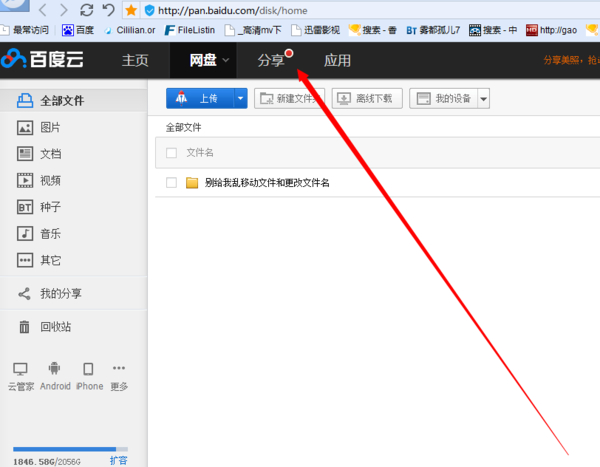Toggle the select-all checkbox beside 文件名
This screenshot has height=467, width=600.
point(171,153)
